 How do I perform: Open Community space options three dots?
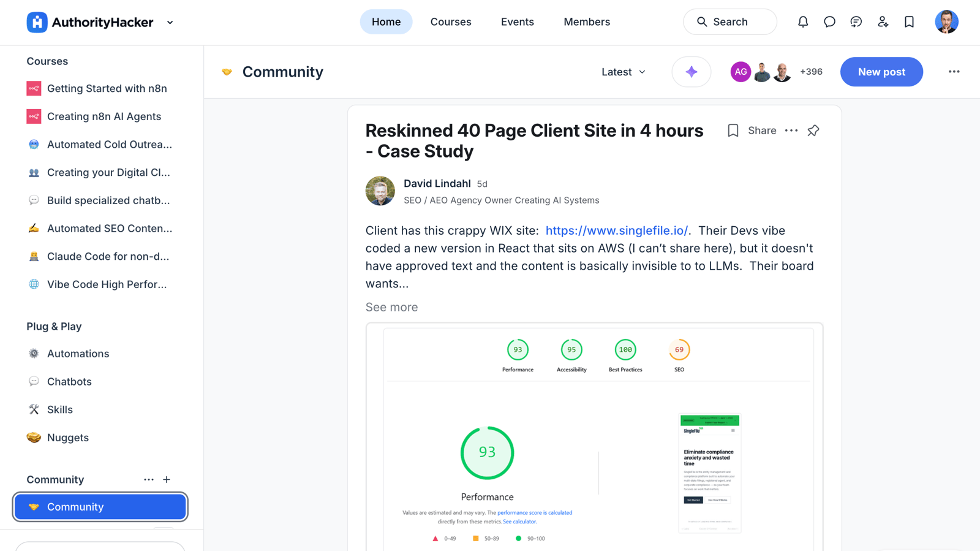coord(954,72)
